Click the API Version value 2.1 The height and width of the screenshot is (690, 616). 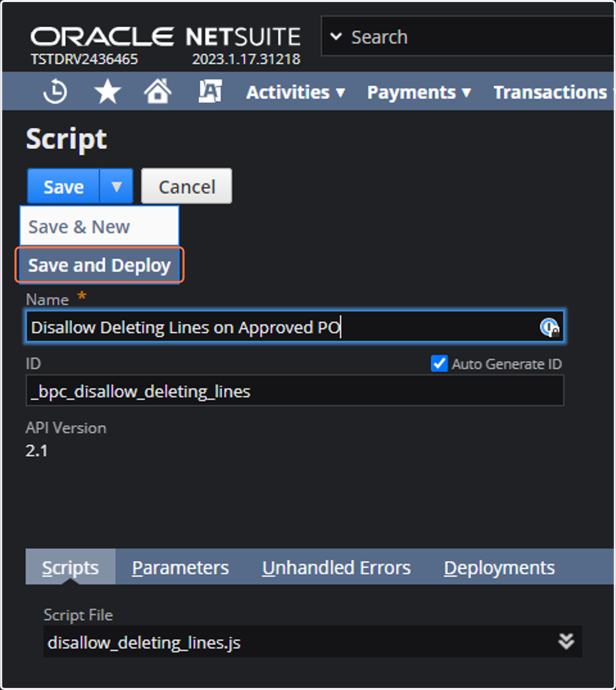coord(36,450)
